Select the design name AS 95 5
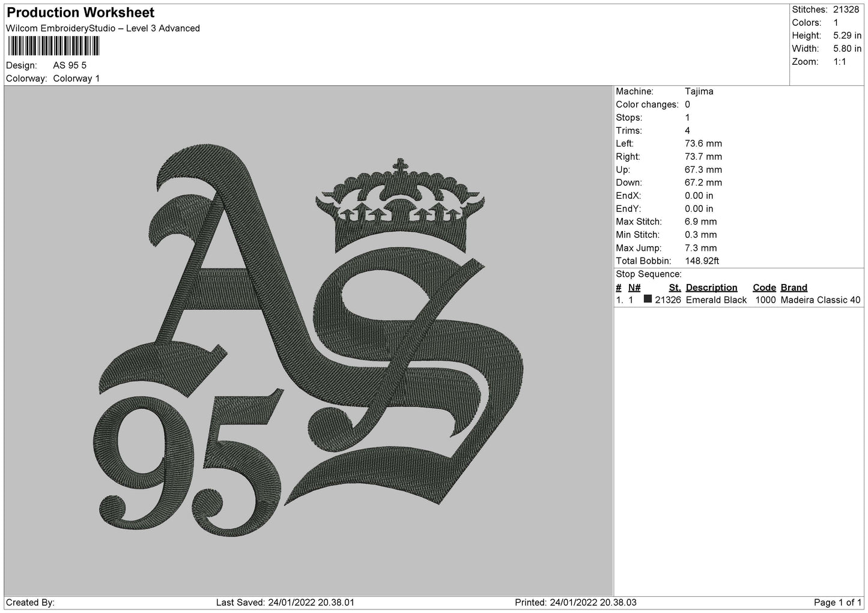The width and height of the screenshot is (868, 613). point(70,65)
